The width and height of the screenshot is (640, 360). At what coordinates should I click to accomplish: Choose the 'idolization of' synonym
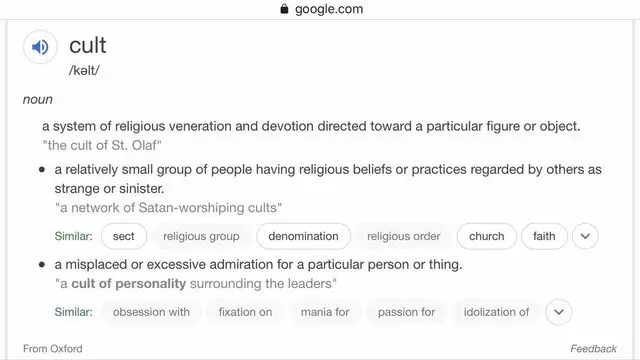[x=496, y=312]
